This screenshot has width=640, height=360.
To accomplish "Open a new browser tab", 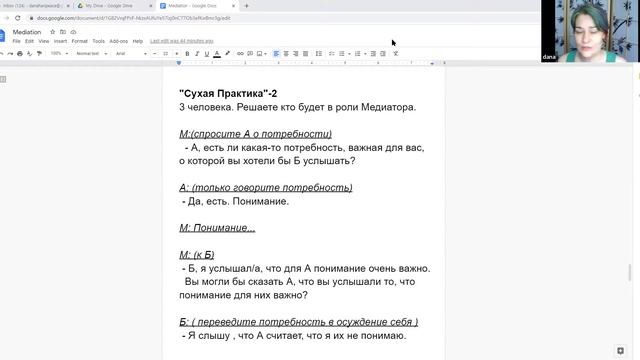I will [246, 6].
